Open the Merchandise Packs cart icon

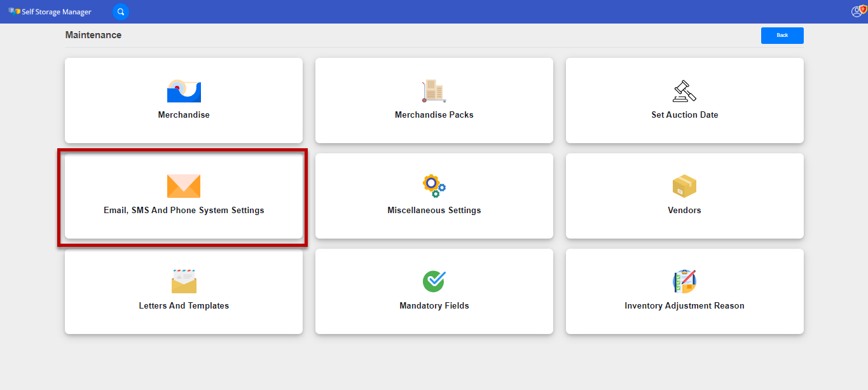(434, 91)
